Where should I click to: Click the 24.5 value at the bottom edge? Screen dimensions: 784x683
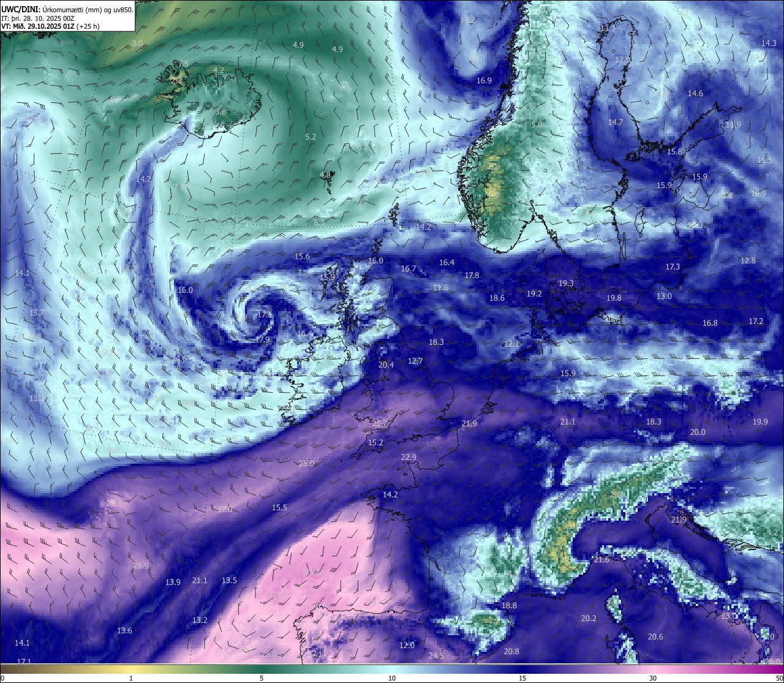[435, 656]
